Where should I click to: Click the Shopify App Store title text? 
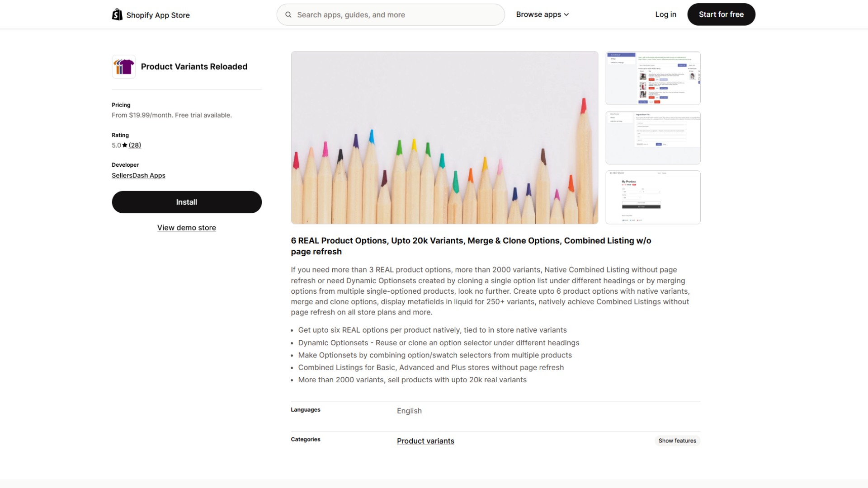(x=158, y=15)
